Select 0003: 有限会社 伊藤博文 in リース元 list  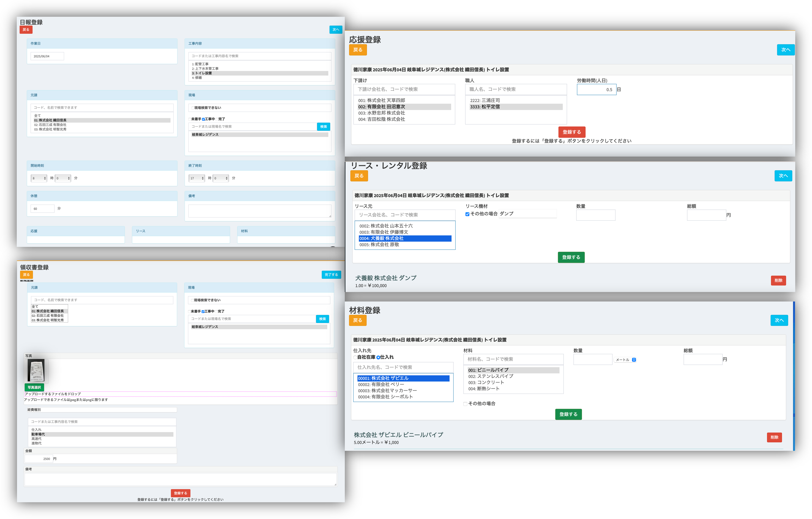coord(405,232)
